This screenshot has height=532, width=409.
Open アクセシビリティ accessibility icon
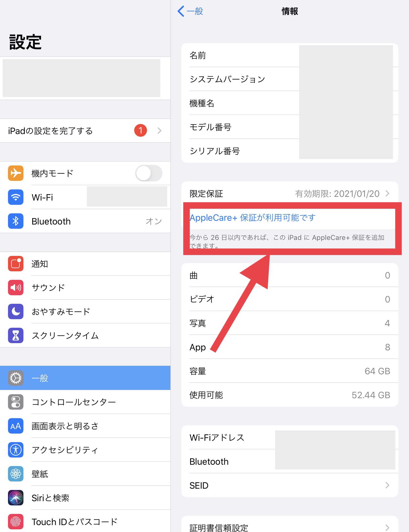[16, 450]
